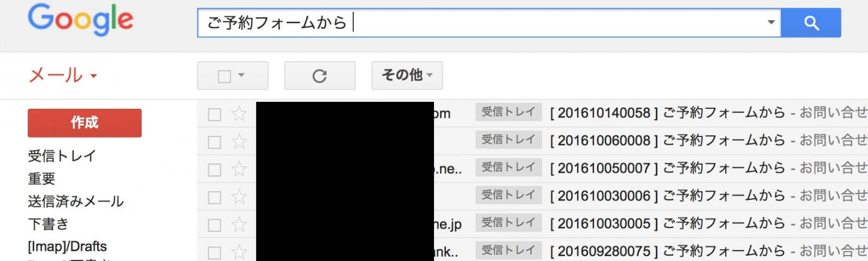Go to 受信トレイ in sidebar
868x261 pixels.
coord(62,156)
